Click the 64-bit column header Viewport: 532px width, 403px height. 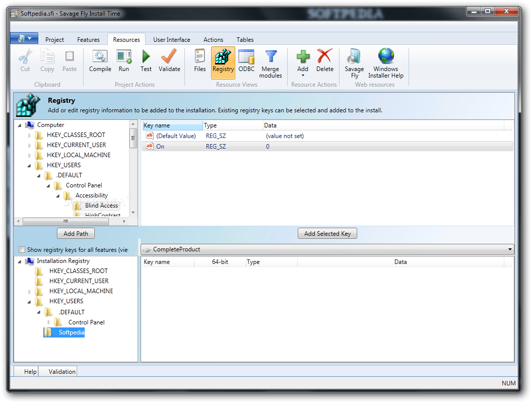coord(220,262)
